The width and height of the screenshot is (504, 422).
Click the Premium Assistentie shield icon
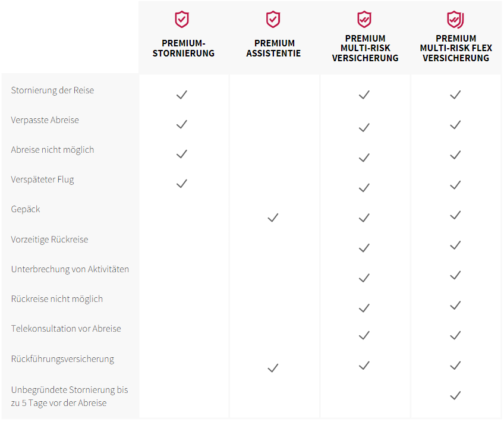point(273,20)
